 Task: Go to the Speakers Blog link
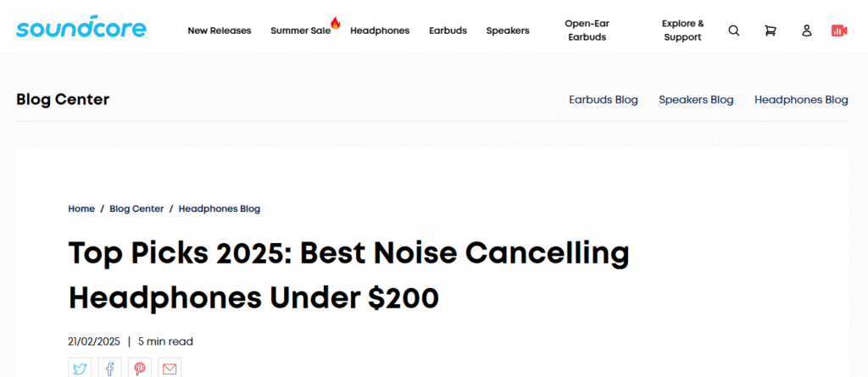[696, 100]
